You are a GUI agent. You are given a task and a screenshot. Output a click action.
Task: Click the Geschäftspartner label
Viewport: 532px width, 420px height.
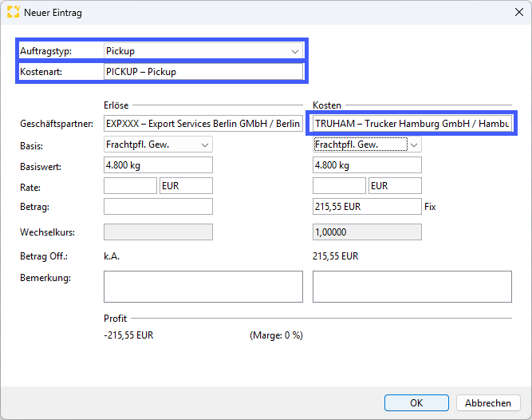pyautogui.click(x=57, y=124)
